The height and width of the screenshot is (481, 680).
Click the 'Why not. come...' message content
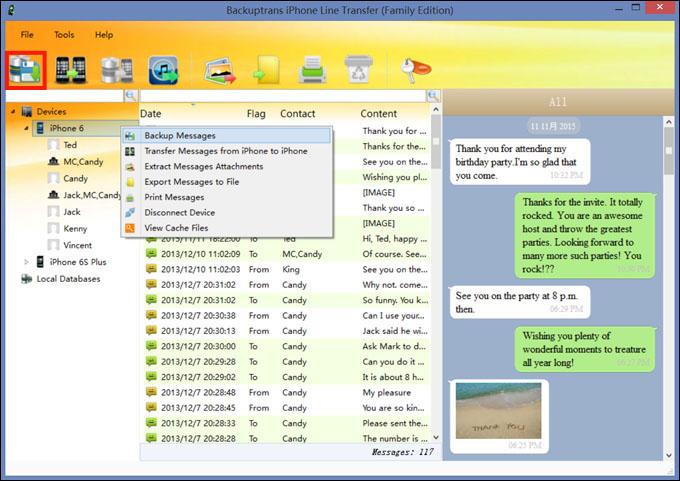[x=395, y=285]
